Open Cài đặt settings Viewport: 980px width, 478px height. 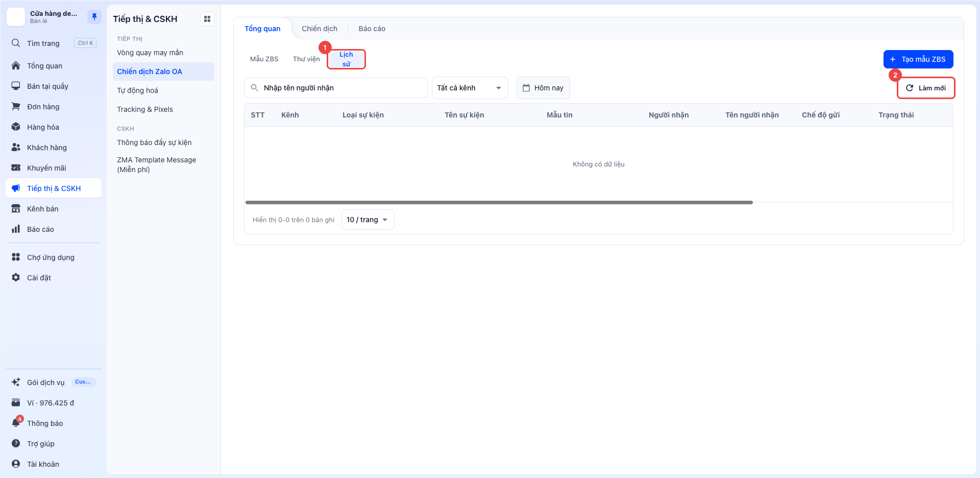coord(54,278)
